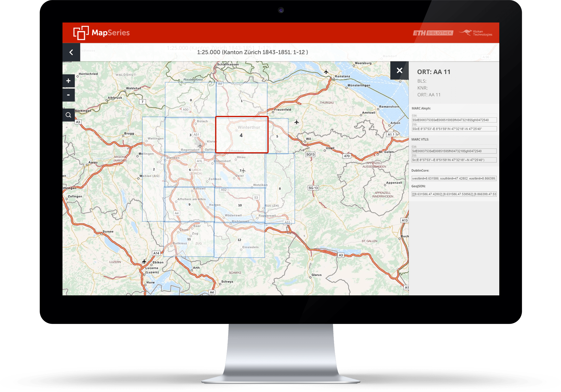Select map sheet 2 near Wohlen
This screenshot has width=561, height=392.
[x=154, y=169]
